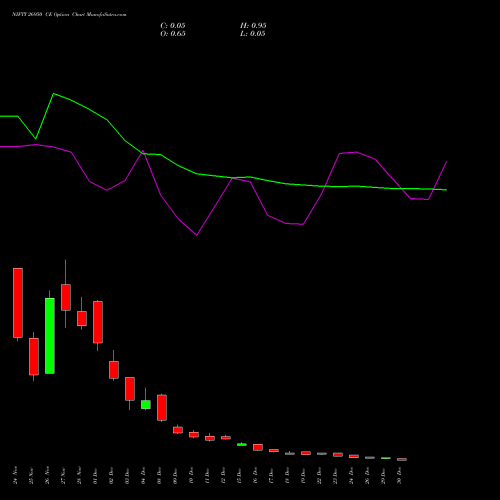Image resolution: width=500 pixels, height=500 pixels.
Task: Select the 25 Nov date label
Action: [31, 475]
